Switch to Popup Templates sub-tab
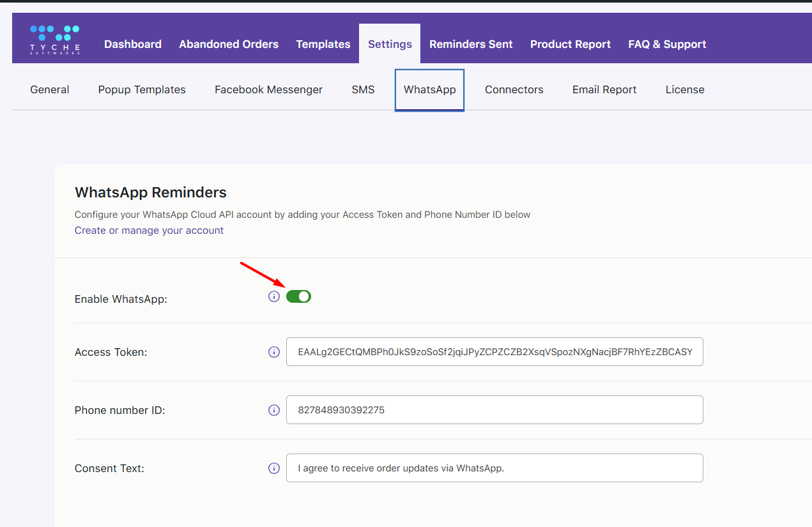The width and height of the screenshot is (812, 527). [x=142, y=89]
